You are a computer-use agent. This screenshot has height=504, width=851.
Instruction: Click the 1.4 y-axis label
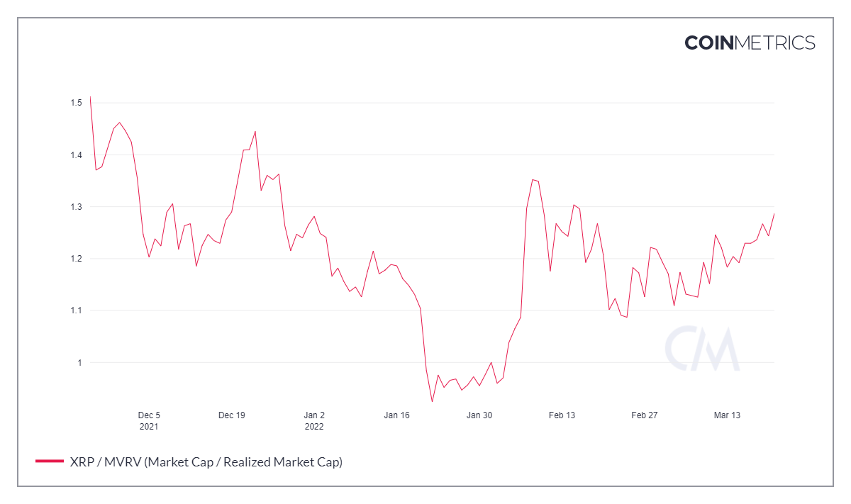point(76,155)
